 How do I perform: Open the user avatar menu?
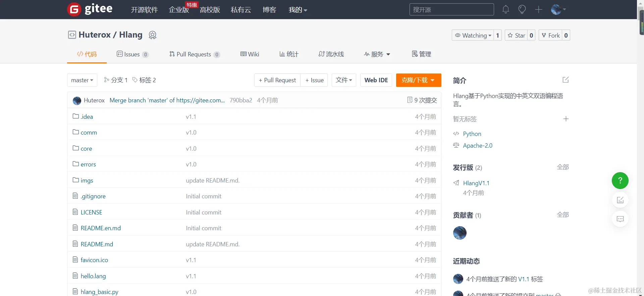pyautogui.click(x=558, y=9)
